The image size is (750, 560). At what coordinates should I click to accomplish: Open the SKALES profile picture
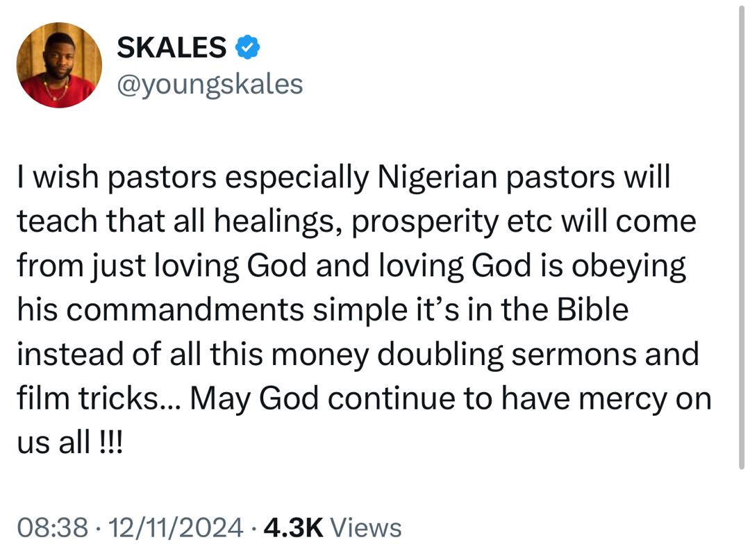tap(59, 65)
